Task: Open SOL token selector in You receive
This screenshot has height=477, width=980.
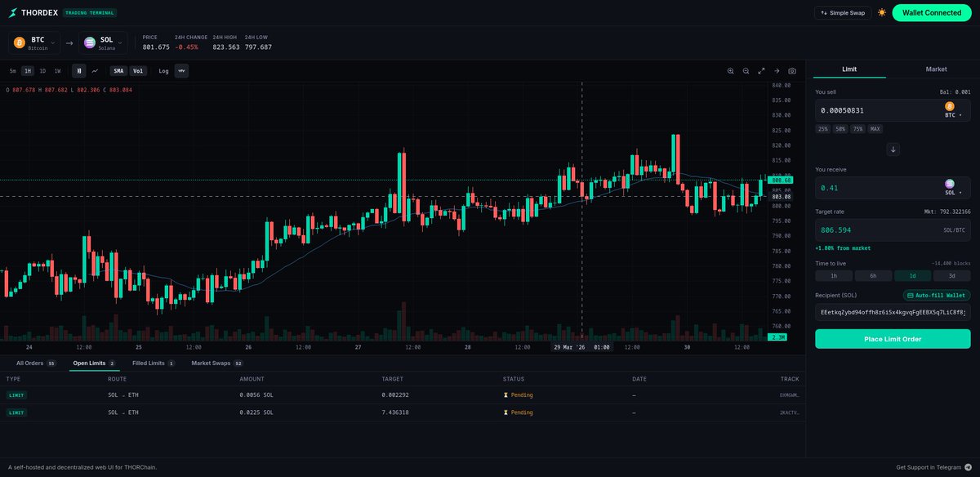Action: pyautogui.click(x=953, y=188)
